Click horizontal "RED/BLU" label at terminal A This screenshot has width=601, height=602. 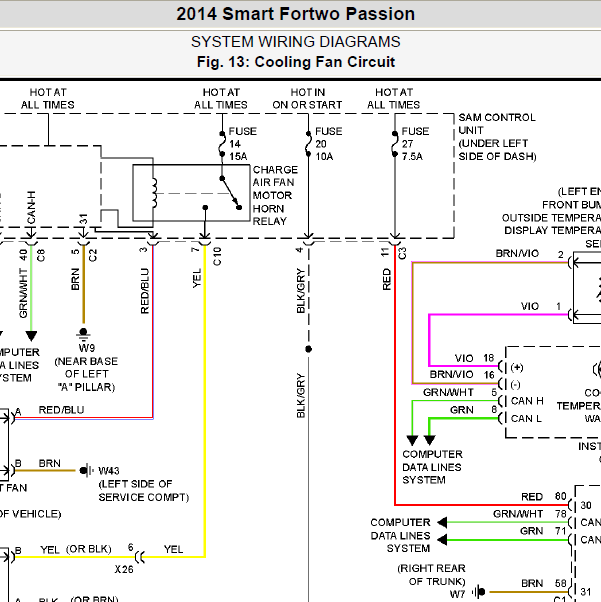(x=61, y=410)
